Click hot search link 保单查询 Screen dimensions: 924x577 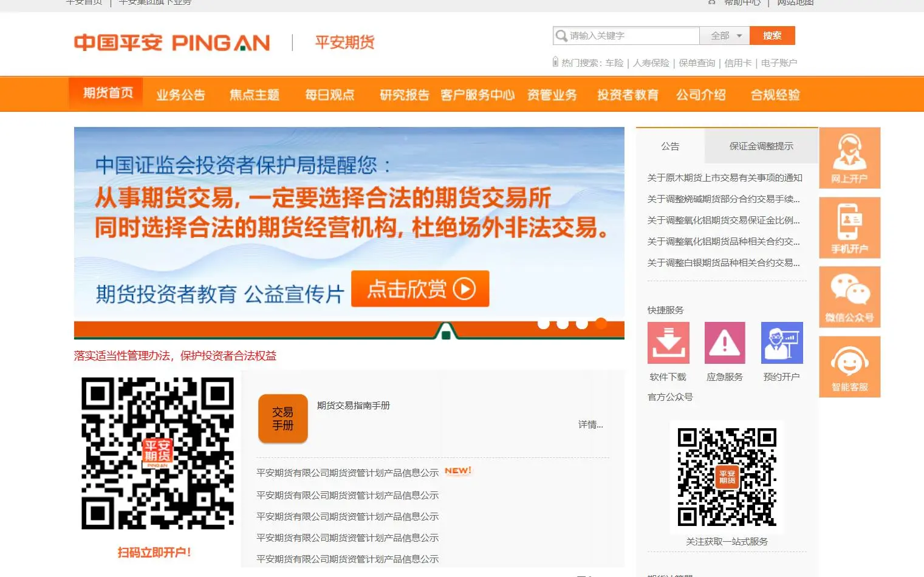click(x=697, y=63)
